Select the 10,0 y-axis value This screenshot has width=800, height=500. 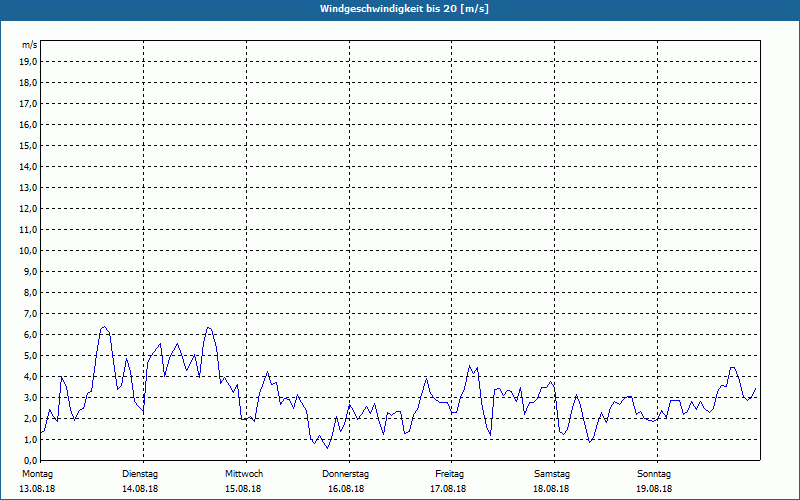pos(28,251)
